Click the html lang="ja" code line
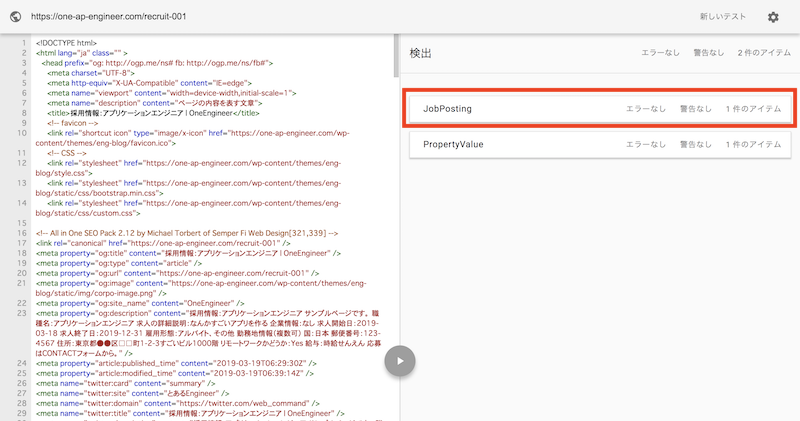Viewport: 800px width, 421px height. coord(82,53)
